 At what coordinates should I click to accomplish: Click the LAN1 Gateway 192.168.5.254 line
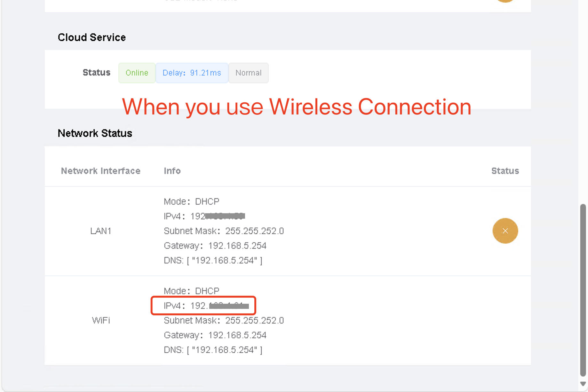215,246
